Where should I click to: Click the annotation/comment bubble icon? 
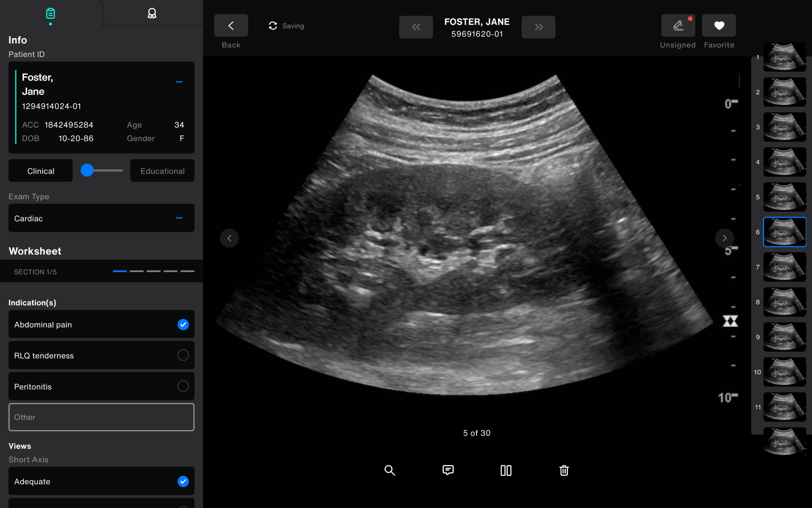447,470
